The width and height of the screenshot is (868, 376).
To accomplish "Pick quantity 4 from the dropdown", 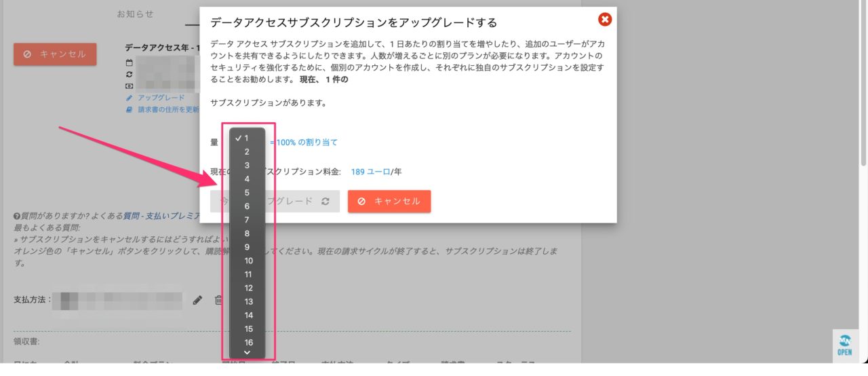I will coord(247,178).
